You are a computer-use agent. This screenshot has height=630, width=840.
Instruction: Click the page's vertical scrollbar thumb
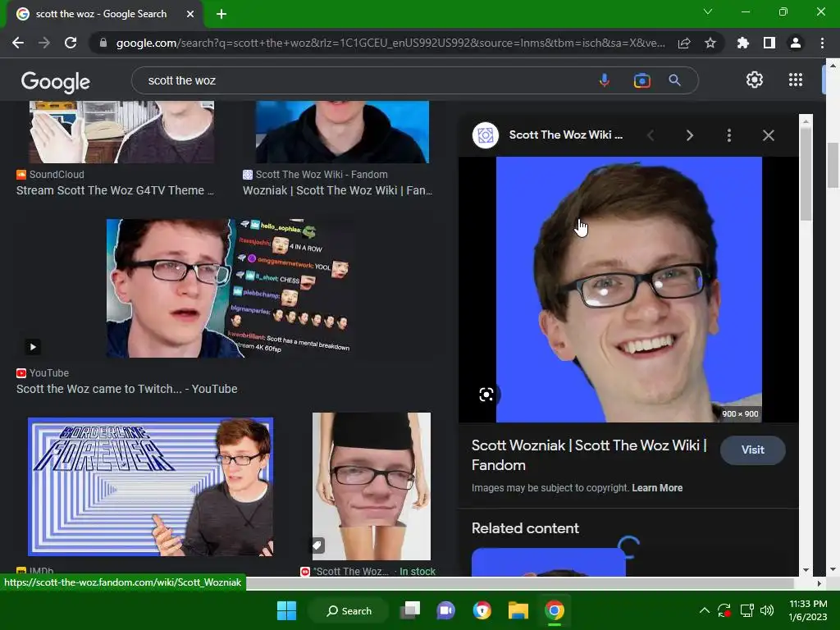(833, 165)
